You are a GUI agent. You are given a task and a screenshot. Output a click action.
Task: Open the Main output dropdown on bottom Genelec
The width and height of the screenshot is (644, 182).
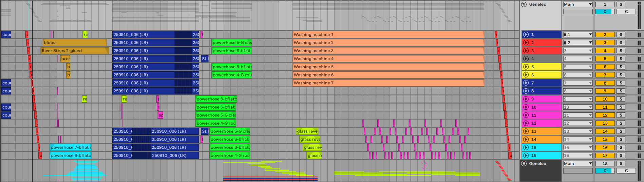point(578,164)
